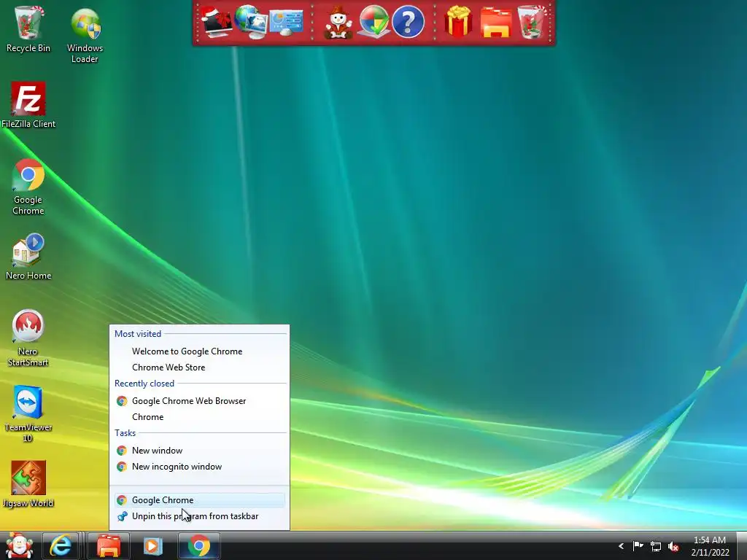Launch Google Chrome from the jump list
747x560 pixels.
(x=200, y=500)
